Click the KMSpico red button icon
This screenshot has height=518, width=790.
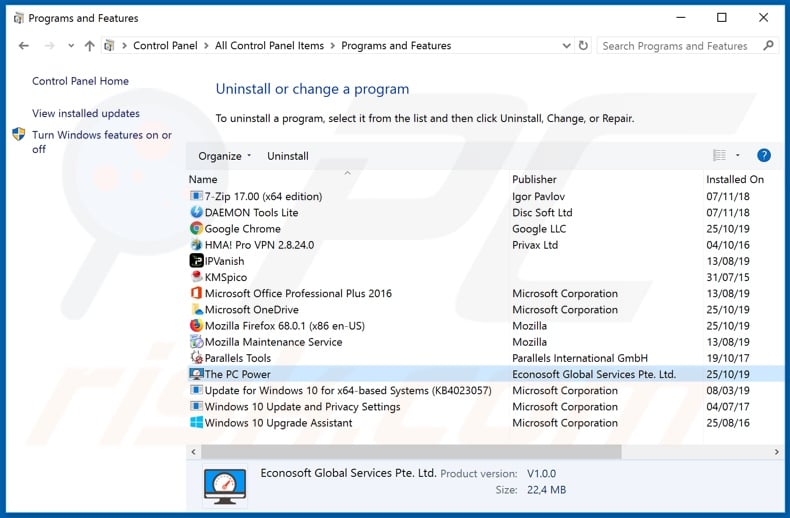click(x=196, y=277)
